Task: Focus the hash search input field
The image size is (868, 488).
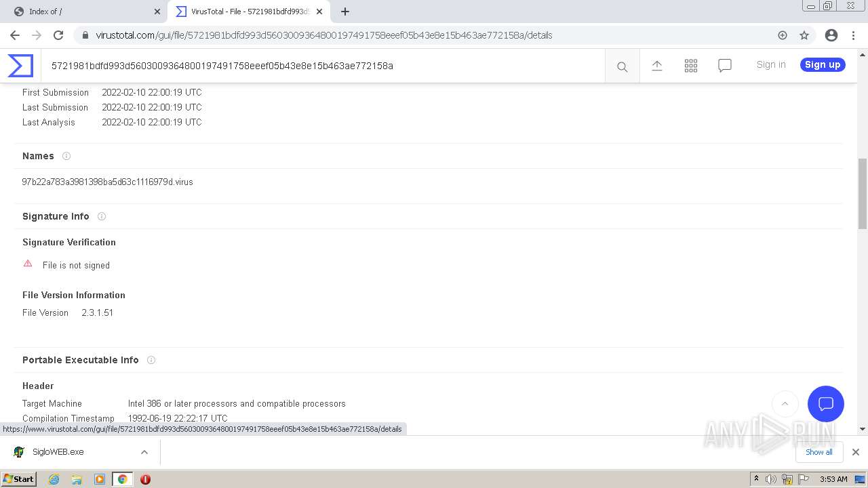Action: [x=323, y=66]
